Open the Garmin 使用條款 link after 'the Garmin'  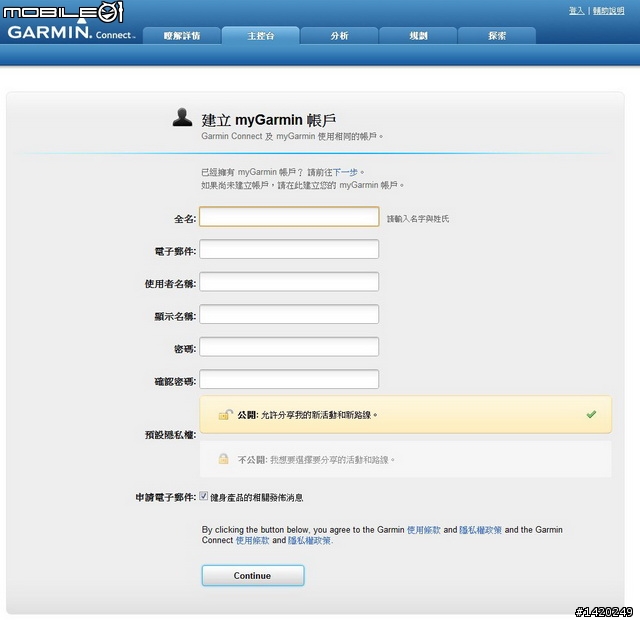(424, 529)
